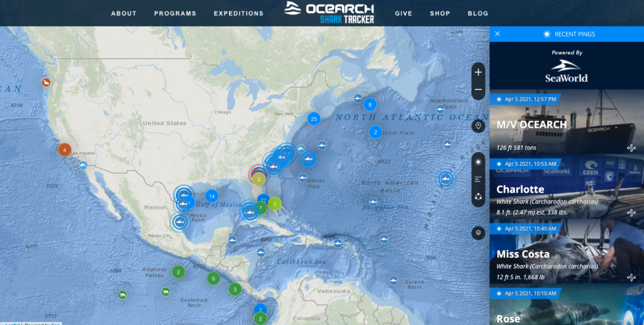Open yellow-green cluster 2 east of Florida
The width and height of the screenshot is (644, 325).
(x=275, y=203)
